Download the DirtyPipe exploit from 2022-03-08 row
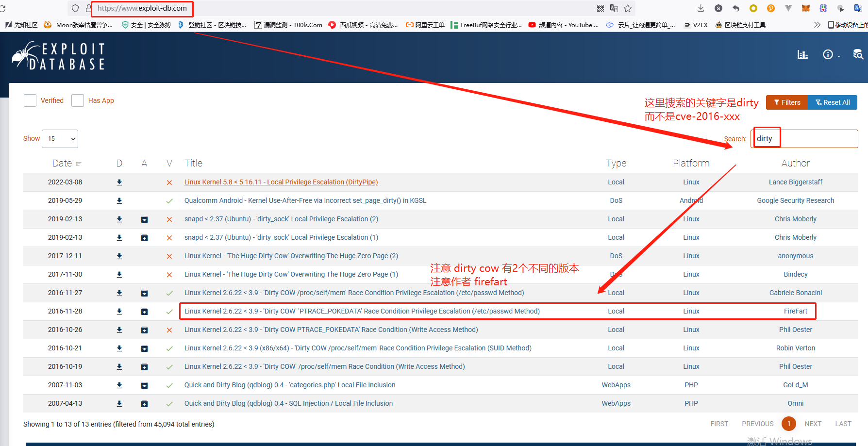868x446 pixels. tap(119, 182)
